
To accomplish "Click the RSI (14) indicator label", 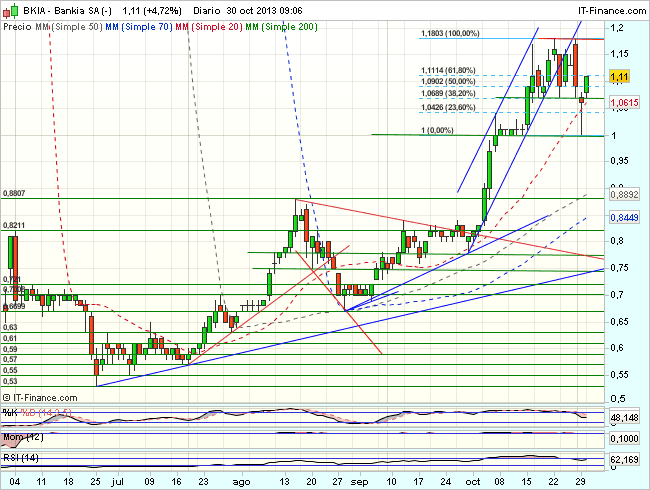I will point(21,458).
